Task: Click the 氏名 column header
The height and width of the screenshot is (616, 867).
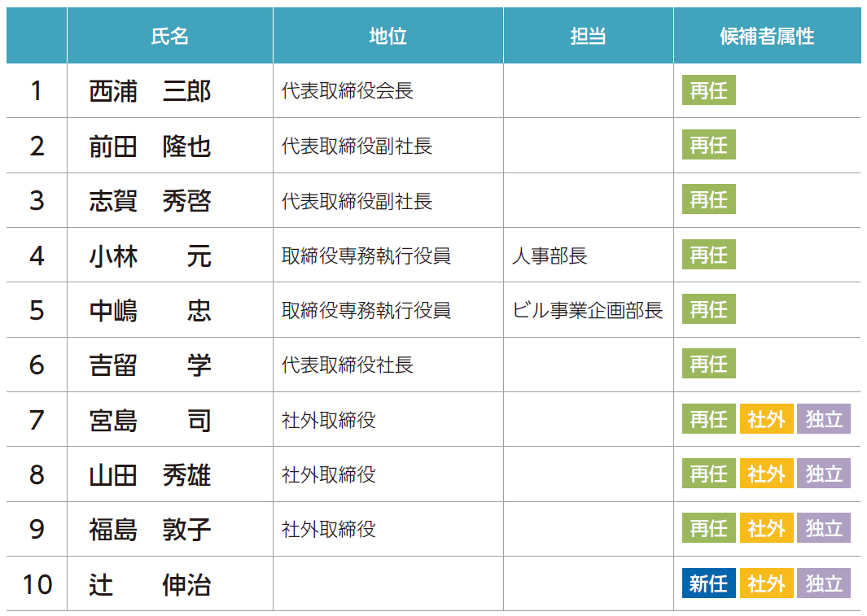Action: pos(169,36)
